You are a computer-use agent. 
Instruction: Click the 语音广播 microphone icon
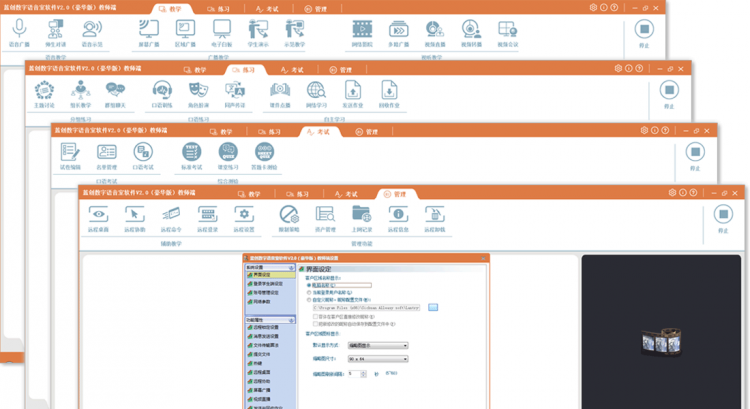18,29
